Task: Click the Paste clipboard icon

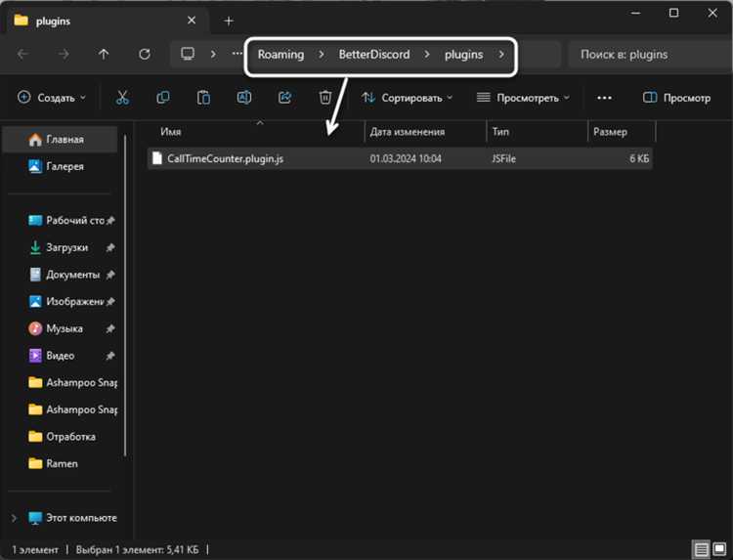Action: (203, 98)
